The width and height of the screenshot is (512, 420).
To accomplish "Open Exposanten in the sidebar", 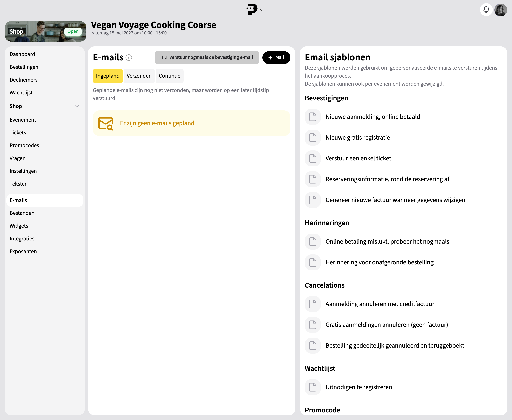I will coord(45,252).
